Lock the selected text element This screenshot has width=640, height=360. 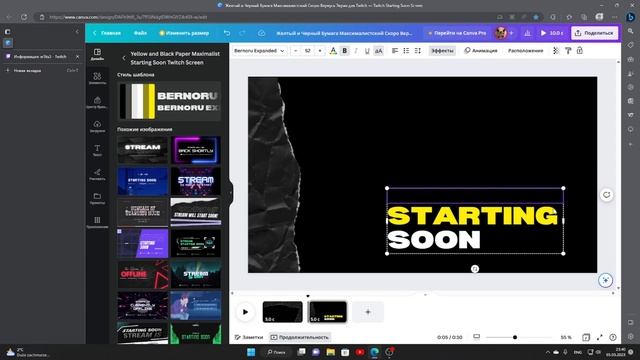pyautogui.click(x=580, y=51)
